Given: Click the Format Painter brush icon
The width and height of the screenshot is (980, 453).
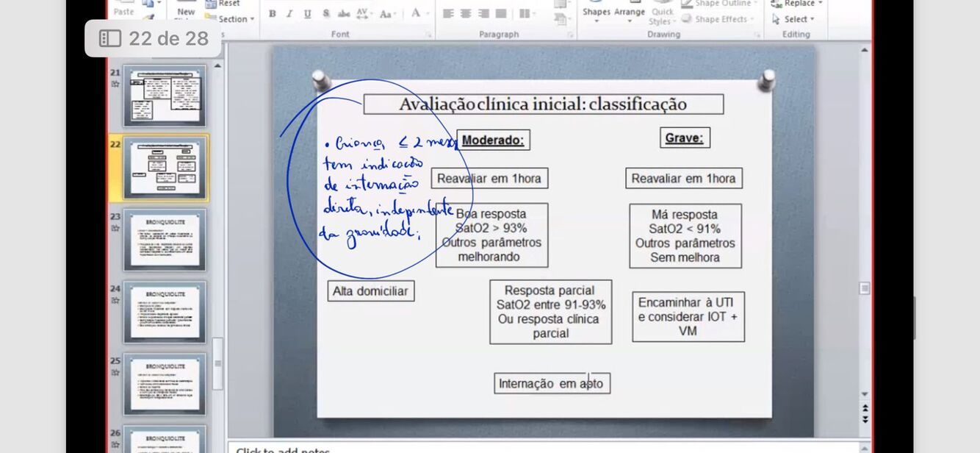Looking at the screenshot, I should click(148, 18).
